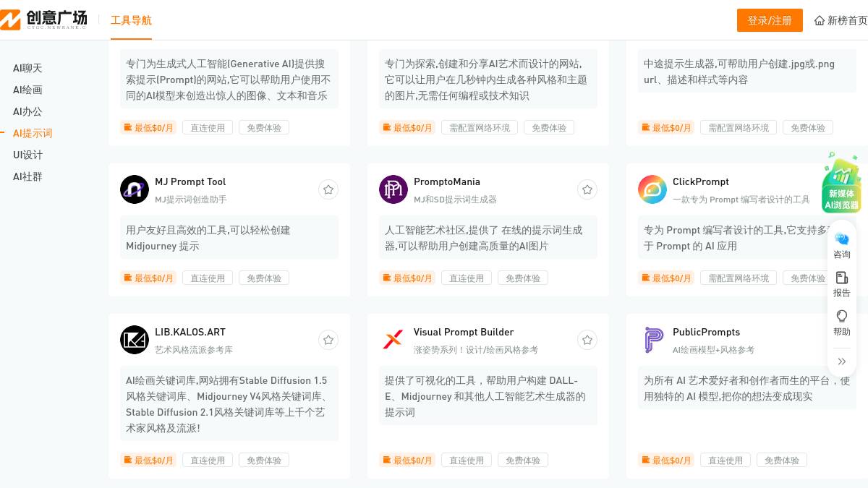The image size is (868, 488).
Task: Click 最低$0/月 tag on PublicPrompts
Action: tap(666, 460)
